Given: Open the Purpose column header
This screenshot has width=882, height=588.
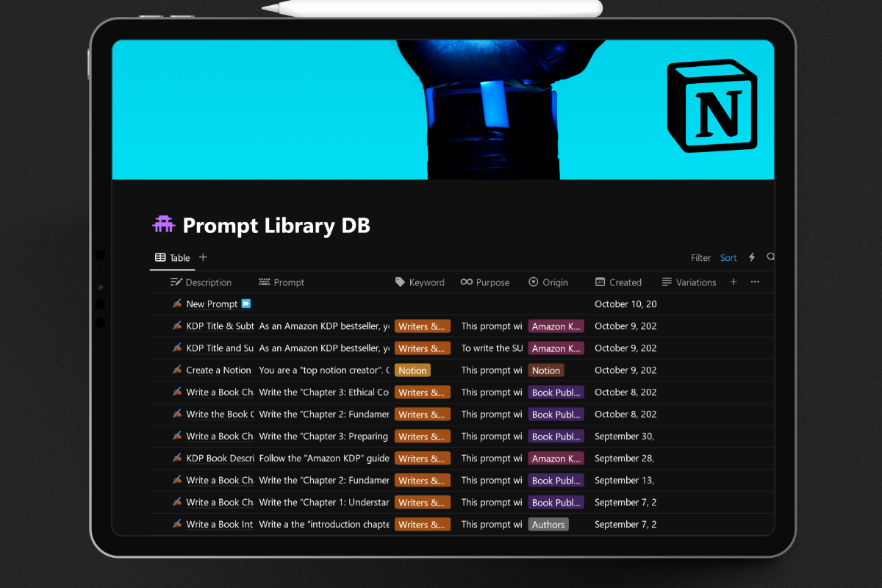Looking at the screenshot, I should 485,282.
